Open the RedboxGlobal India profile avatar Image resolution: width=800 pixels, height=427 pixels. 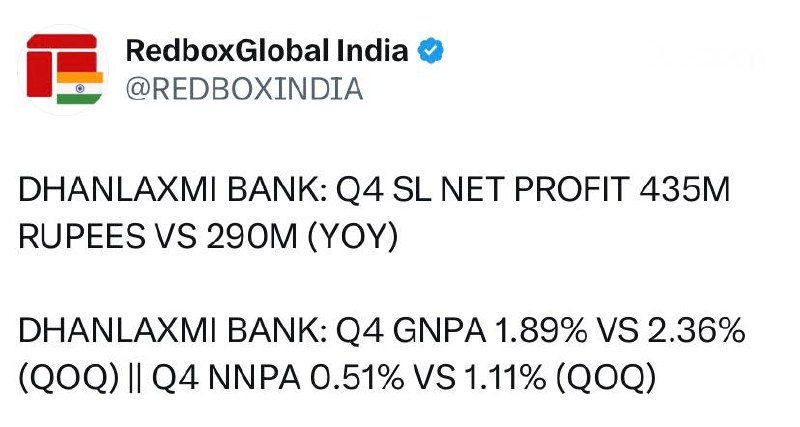pos(64,69)
